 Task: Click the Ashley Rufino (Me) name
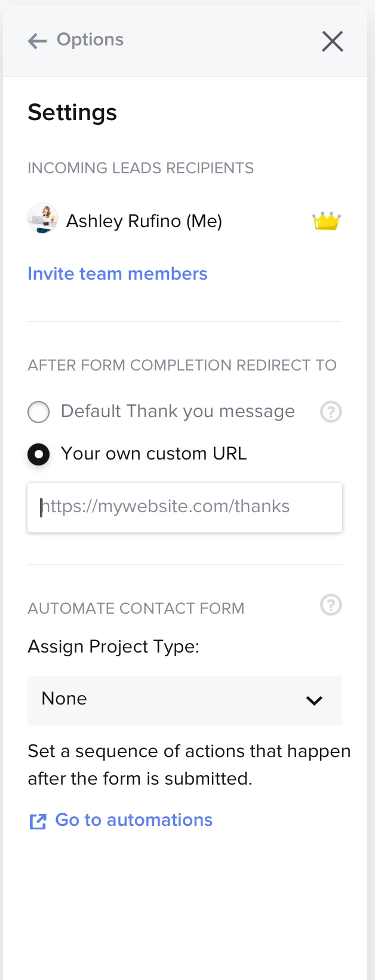[x=144, y=221]
